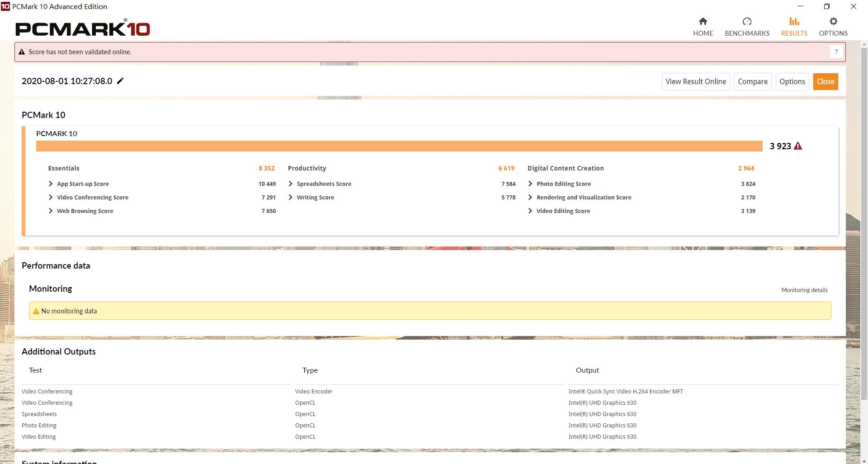Screen dimensions: 868x464
Task: Go to the Home tab
Action: pyautogui.click(x=703, y=27)
